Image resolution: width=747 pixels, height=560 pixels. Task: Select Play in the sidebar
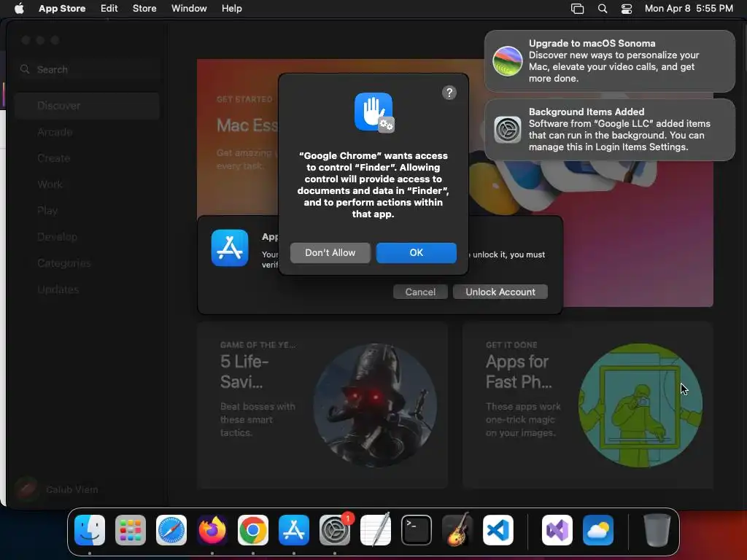88,211
